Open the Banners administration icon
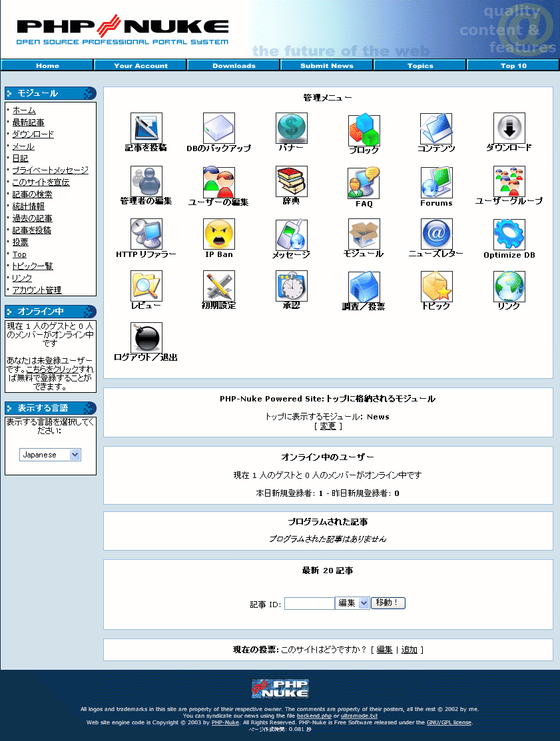The image size is (560, 741). [x=291, y=129]
